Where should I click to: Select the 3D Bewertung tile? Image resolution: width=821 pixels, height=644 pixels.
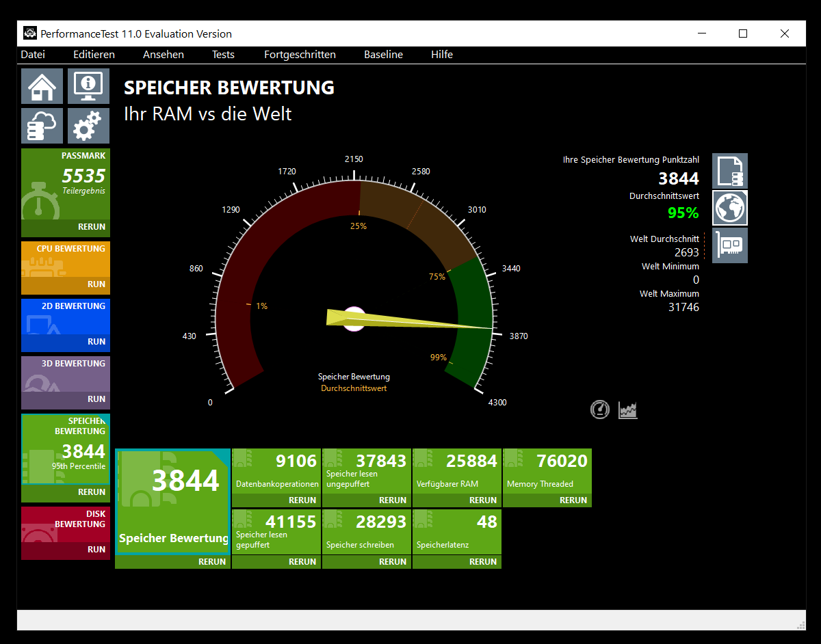[66, 374]
